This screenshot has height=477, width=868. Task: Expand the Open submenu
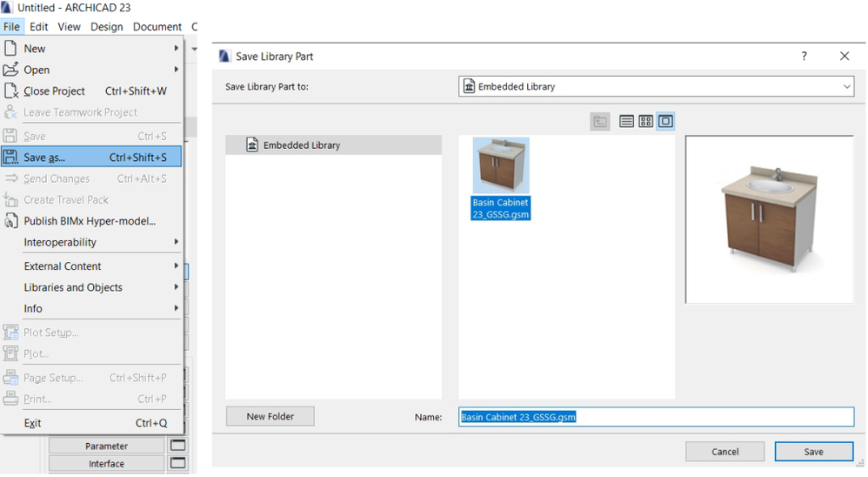(x=92, y=70)
